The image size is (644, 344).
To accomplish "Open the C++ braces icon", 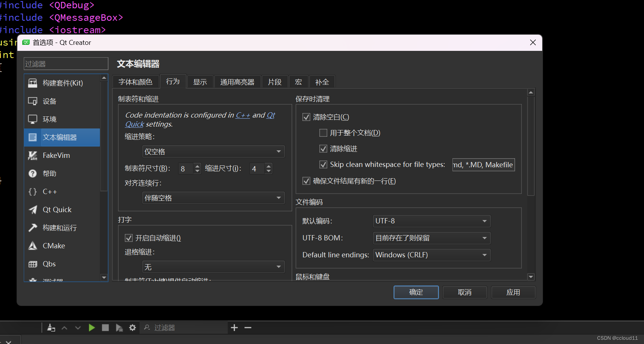I will coord(33,191).
